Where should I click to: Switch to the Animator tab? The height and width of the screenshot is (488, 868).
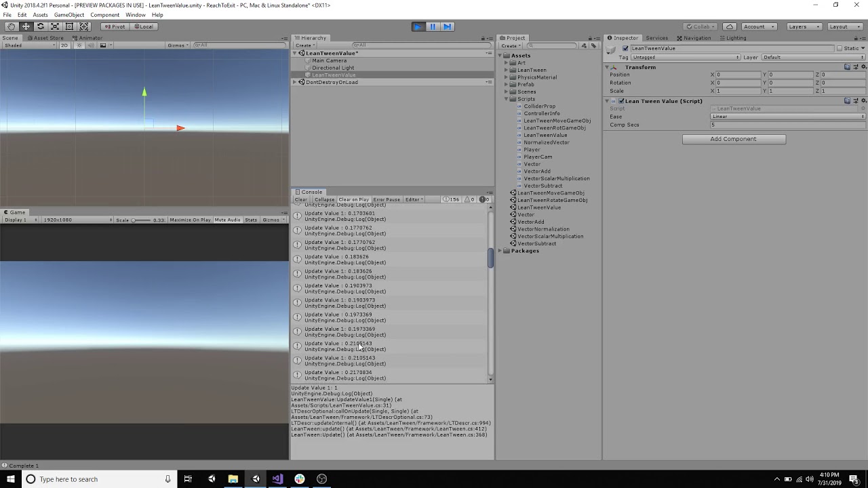point(87,38)
